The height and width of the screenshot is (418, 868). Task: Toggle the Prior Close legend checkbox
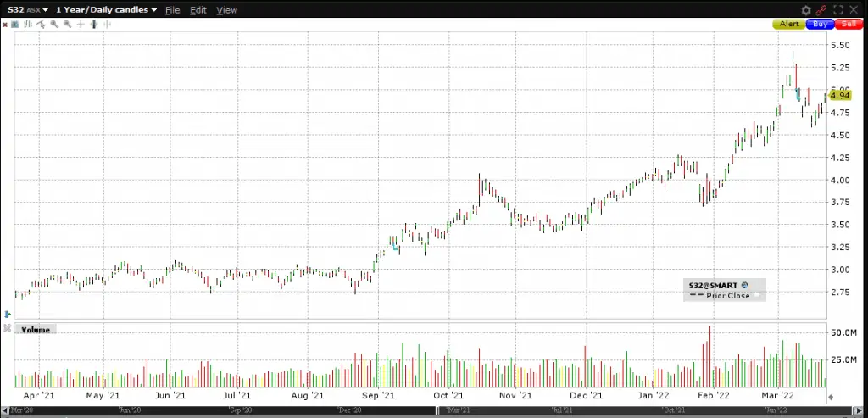click(759, 296)
